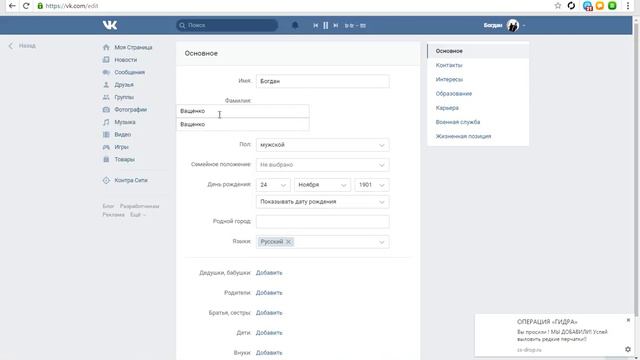Click the Поиск search box in header
Image resolution: width=640 pixels, height=360 pixels.
[227, 25]
